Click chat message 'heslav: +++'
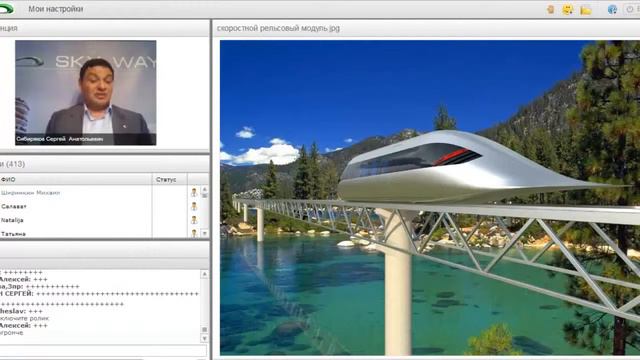Image resolution: width=640 pixels, height=360 pixels. (21, 311)
